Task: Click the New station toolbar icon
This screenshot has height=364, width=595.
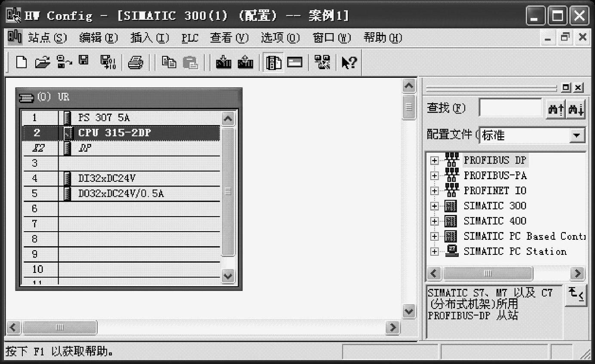Action: (x=21, y=63)
